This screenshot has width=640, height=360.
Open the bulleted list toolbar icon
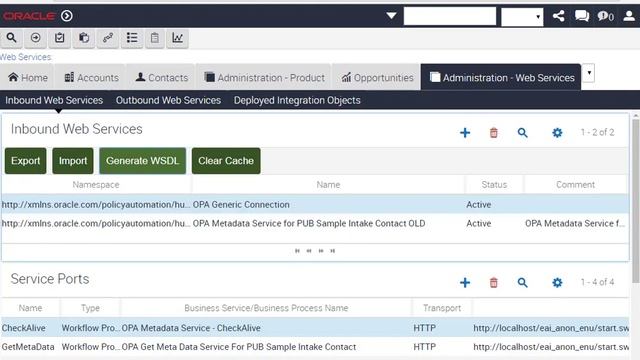[132, 38]
